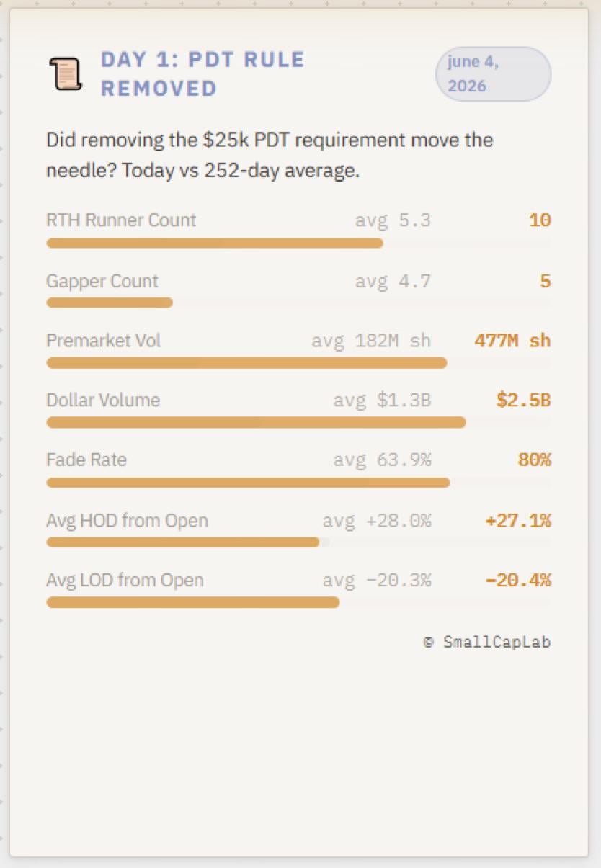Click the Gapper Count progress bar

coord(298,303)
